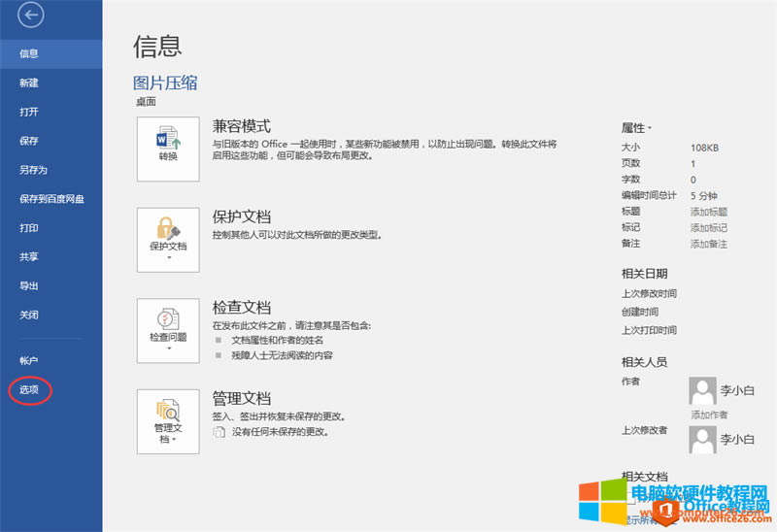Open the 帐户 page
The height and width of the screenshot is (532, 777).
pos(29,360)
